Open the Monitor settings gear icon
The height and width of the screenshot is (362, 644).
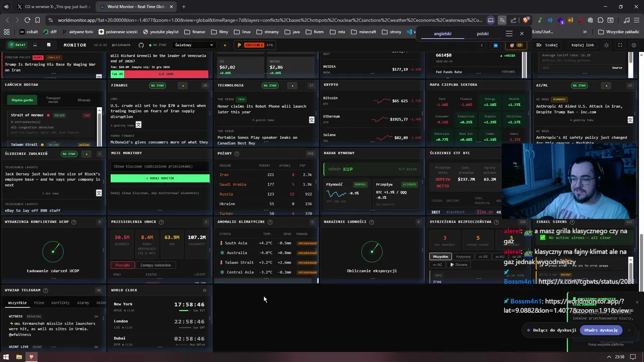coord(633,45)
